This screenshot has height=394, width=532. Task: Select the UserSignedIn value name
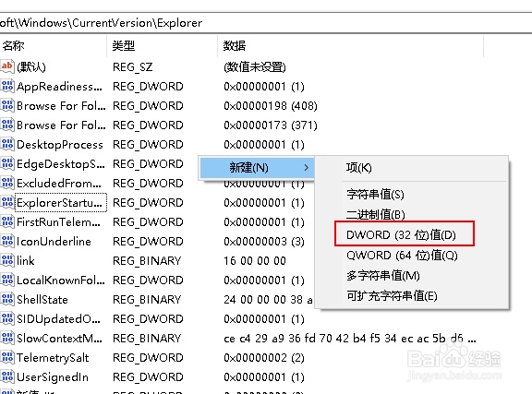click(x=53, y=377)
